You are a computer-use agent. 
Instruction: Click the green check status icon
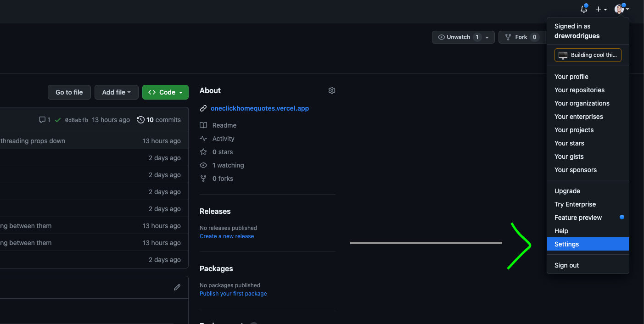click(x=58, y=120)
